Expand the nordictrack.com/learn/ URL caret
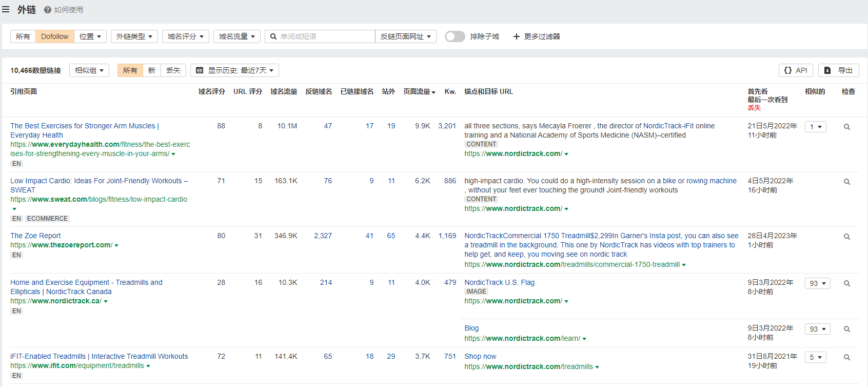Screen dimensions: 868x387 [584, 339]
